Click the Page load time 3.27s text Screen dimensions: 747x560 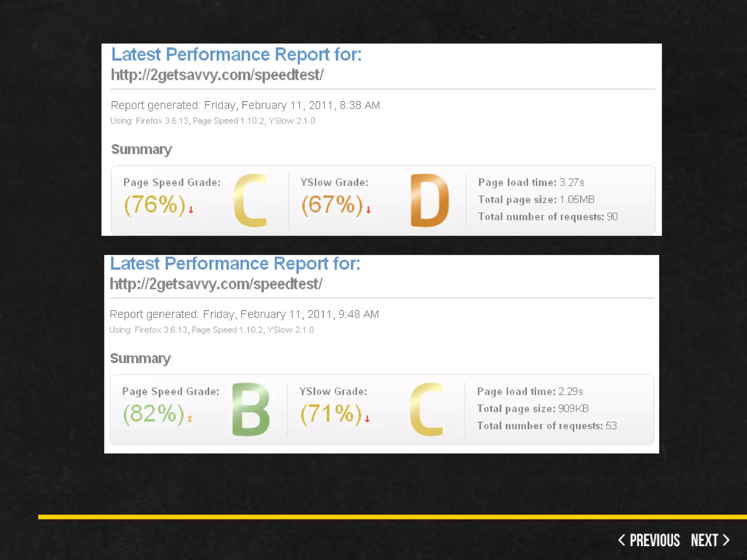pyautogui.click(x=531, y=182)
